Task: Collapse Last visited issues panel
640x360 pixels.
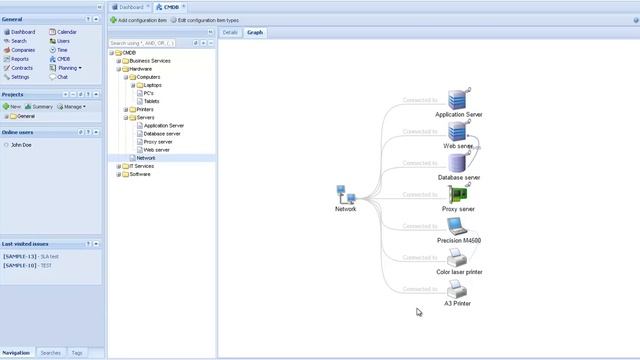Action: click(96, 244)
